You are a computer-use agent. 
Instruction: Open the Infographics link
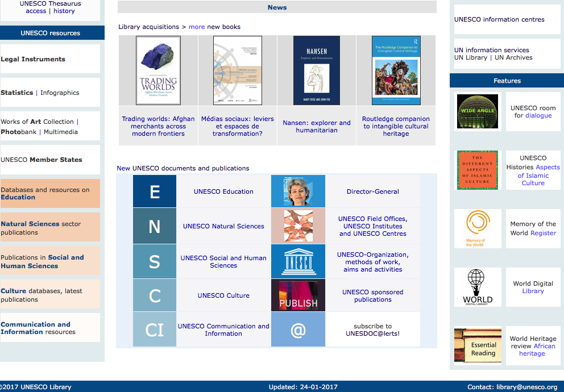pyautogui.click(x=60, y=93)
